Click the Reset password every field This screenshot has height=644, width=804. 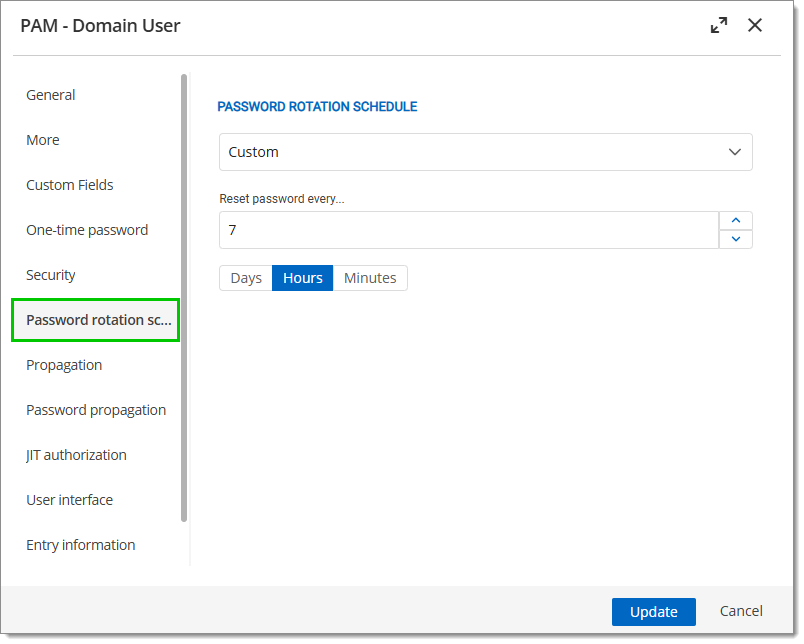pyautogui.click(x=469, y=230)
